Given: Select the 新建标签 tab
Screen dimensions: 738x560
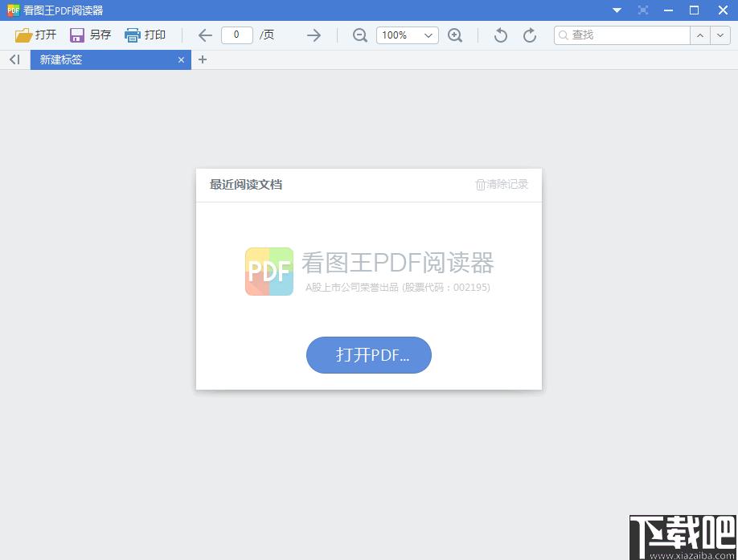Looking at the screenshot, I should point(111,59).
